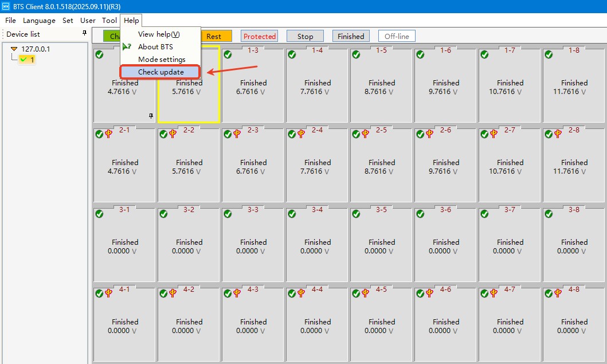Select Mode settings in the Help menu
The height and width of the screenshot is (364, 607).
click(162, 60)
